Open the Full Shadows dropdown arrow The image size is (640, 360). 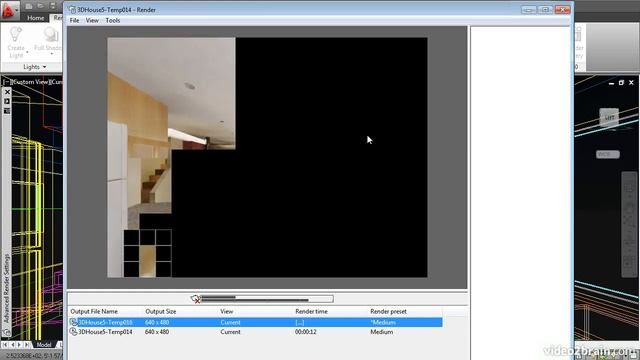tap(51, 53)
